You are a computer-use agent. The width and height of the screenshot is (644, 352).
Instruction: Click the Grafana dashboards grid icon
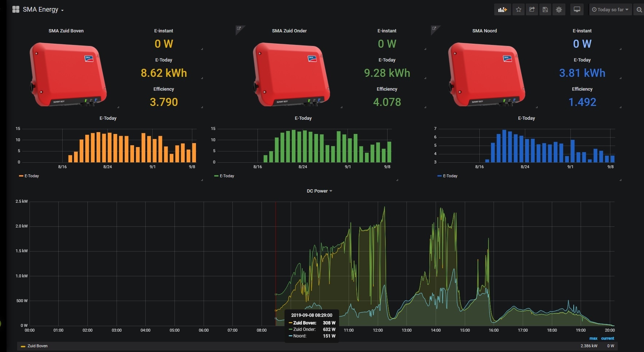point(16,9)
